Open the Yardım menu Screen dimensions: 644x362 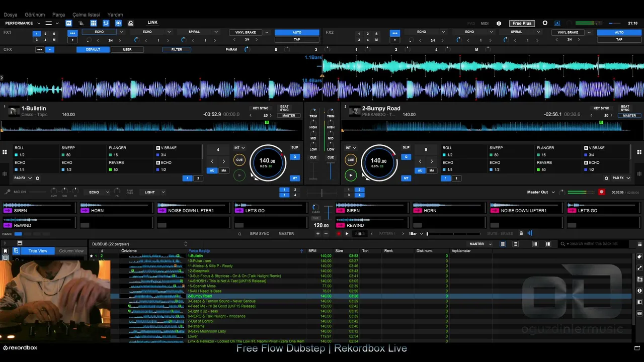coord(115,15)
